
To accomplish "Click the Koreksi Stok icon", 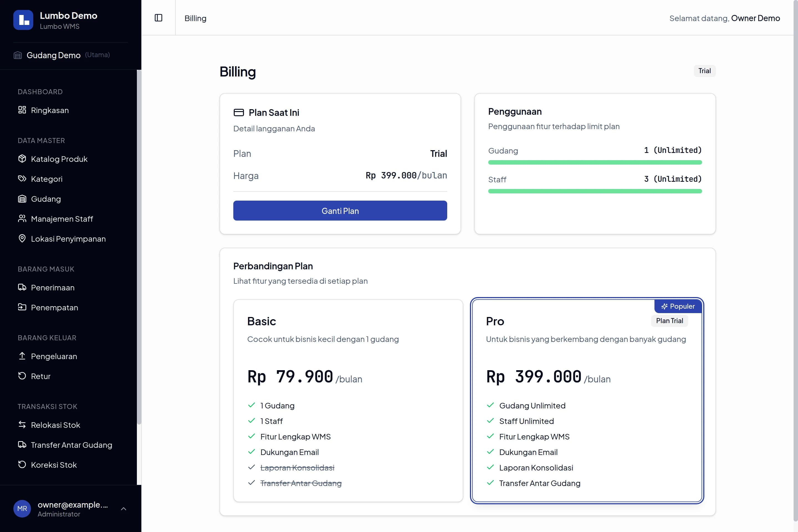I will point(22,464).
